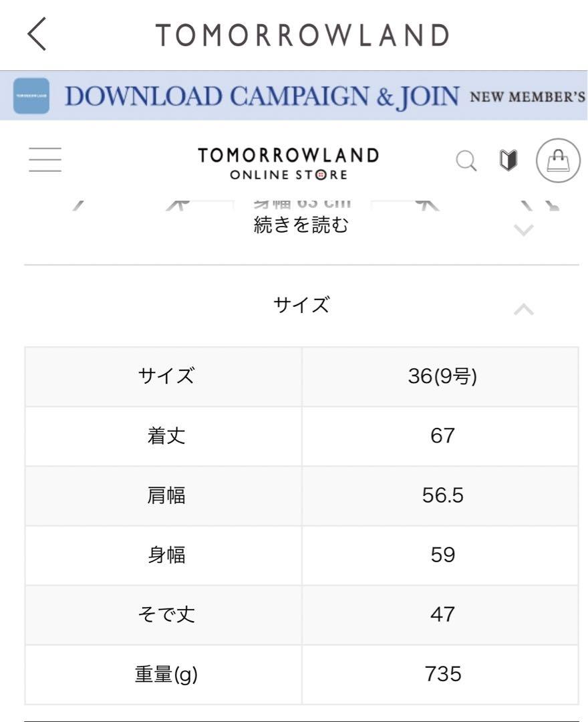Click the 56.5 shoulder width value
This screenshot has height=722, width=588.
(442, 495)
